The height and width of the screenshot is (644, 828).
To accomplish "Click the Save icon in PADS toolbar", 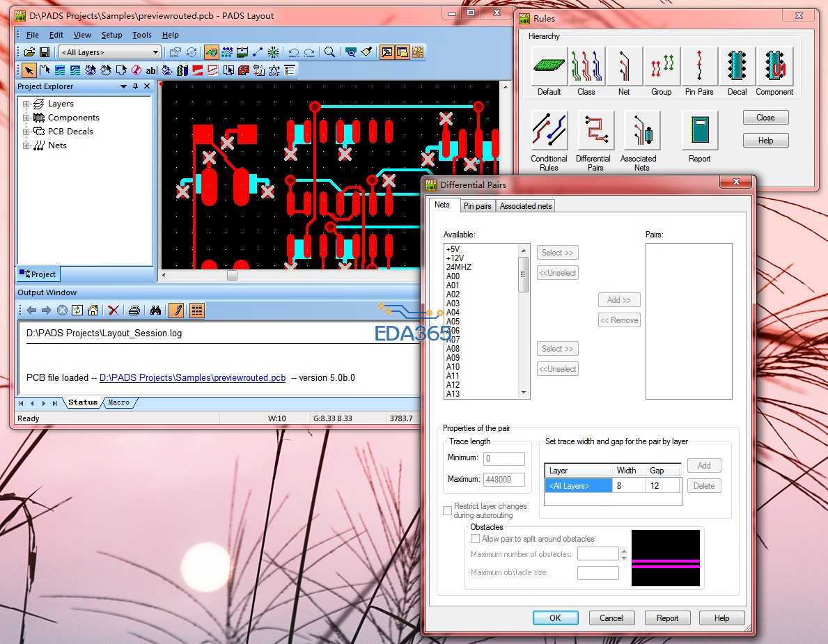I will click(45, 52).
